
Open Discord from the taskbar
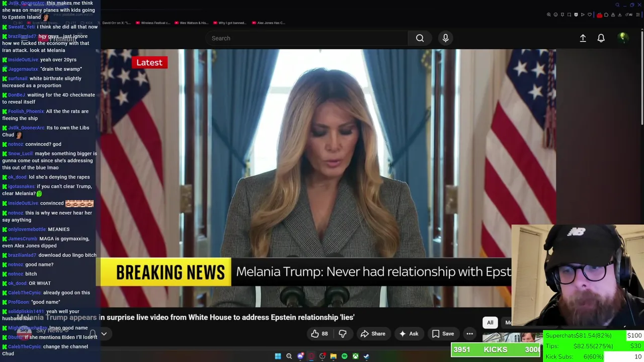(300, 356)
